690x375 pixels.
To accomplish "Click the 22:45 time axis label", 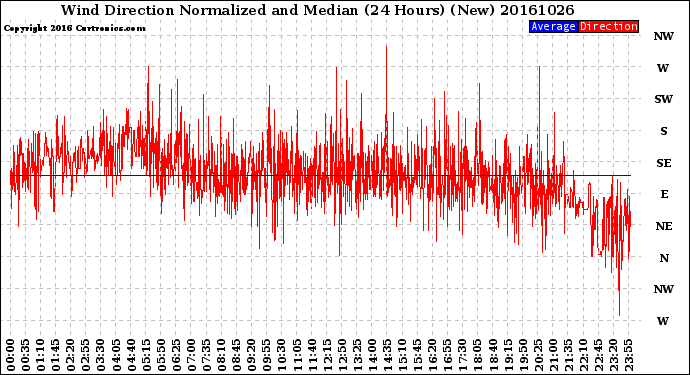I will 598,355.
